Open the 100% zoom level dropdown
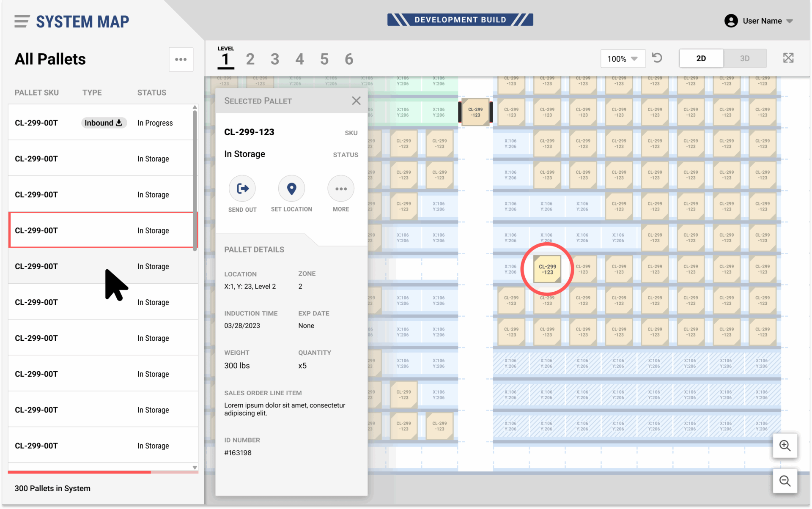 click(623, 59)
